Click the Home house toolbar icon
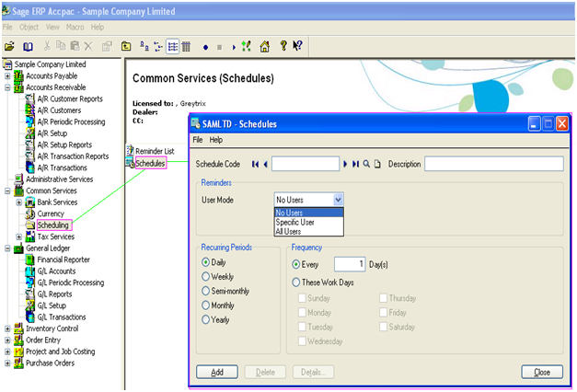Screen dimensions: 577x392 tap(264, 46)
